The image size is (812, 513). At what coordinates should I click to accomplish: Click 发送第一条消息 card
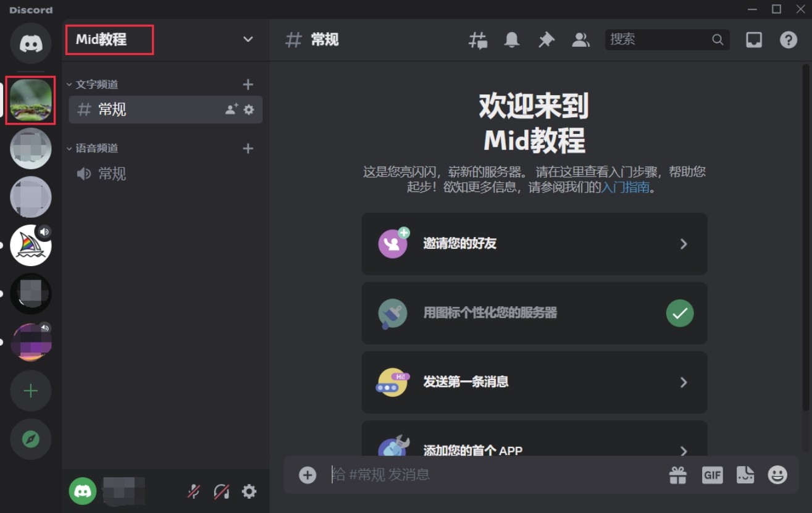[x=534, y=382]
